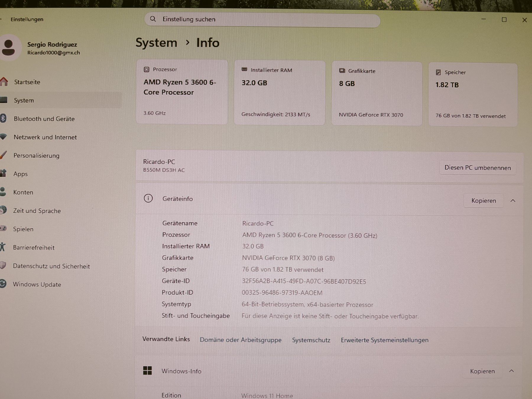Screen dimensions: 532x399
Task: Click the Windows-Info logo icon
Action: coord(147,370)
